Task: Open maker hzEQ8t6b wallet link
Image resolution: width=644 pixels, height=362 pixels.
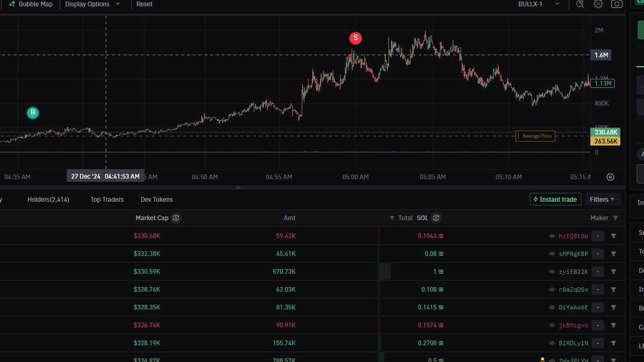Action: click(573, 236)
